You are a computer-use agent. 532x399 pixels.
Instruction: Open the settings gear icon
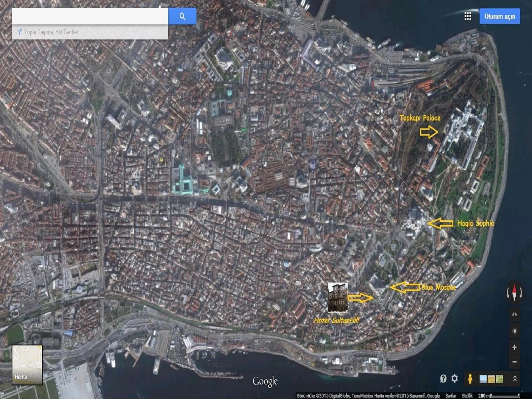click(454, 378)
